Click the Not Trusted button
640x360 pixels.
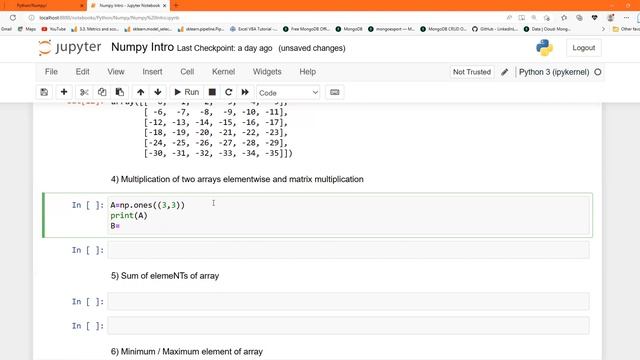(x=472, y=72)
